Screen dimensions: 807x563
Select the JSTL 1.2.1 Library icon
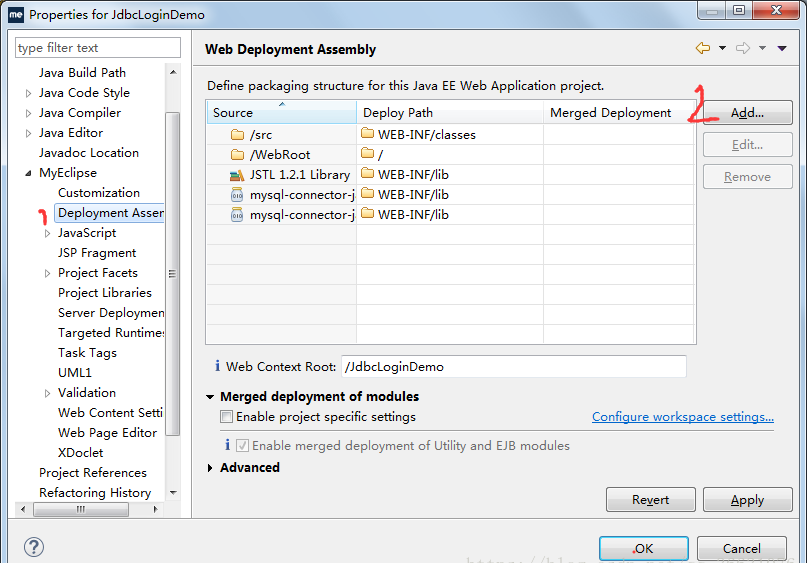click(237, 175)
